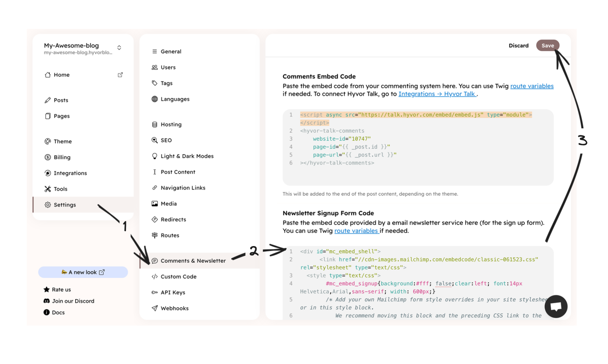Screen dimensions: 608x364
Task: Click the Webhooks paper plane icon
Action: point(155,308)
